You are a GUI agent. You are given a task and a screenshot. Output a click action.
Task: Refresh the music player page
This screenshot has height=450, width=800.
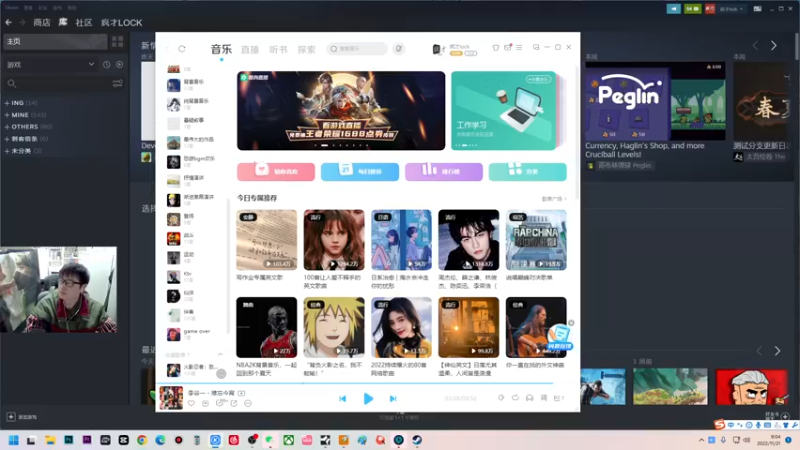point(182,48)
